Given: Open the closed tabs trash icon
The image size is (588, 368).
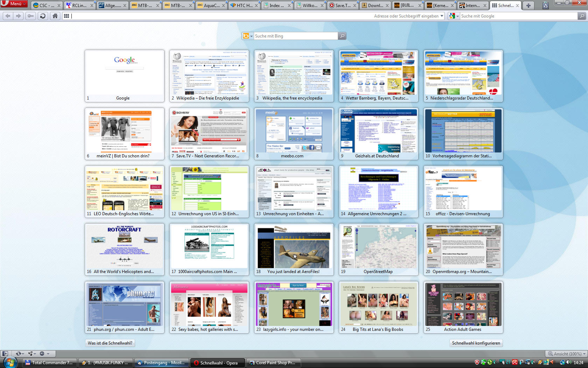Looking at the screenshot, I should (x=545, y=6).
